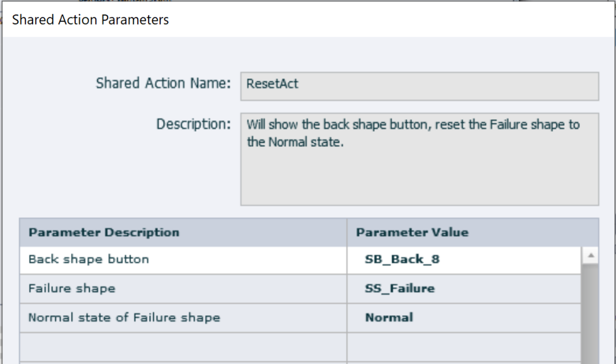
Task: Click the parameter table scrollbar thumb
Action: (x=590, y=313)
